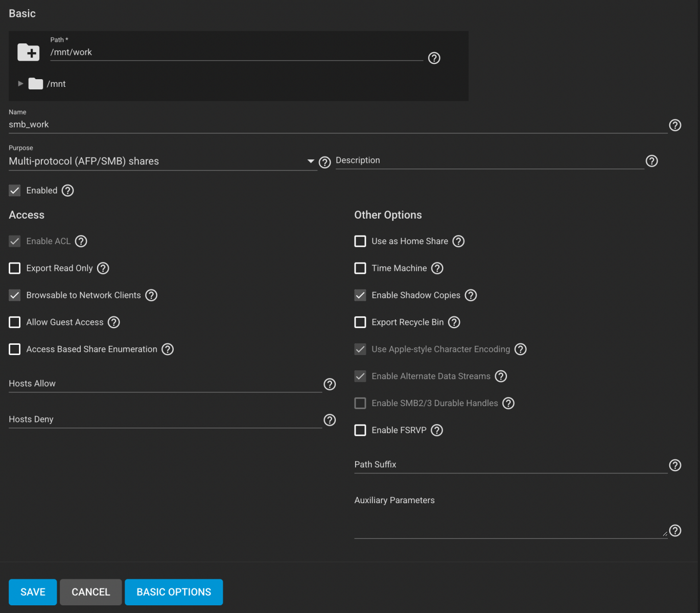The height and width of the screenshot is (613, 700).
Task: Toggle Access Based Share Enumeration
Action: coord(15,349)
